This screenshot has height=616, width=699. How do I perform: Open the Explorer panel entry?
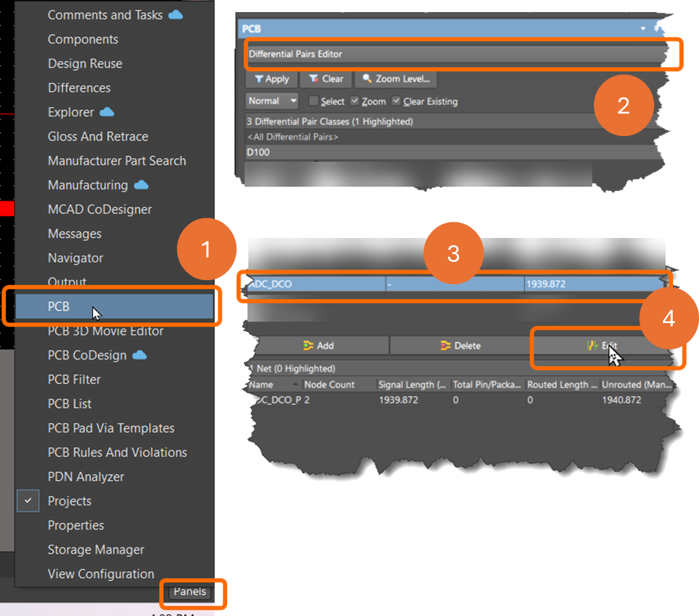[x=71, y=113]
